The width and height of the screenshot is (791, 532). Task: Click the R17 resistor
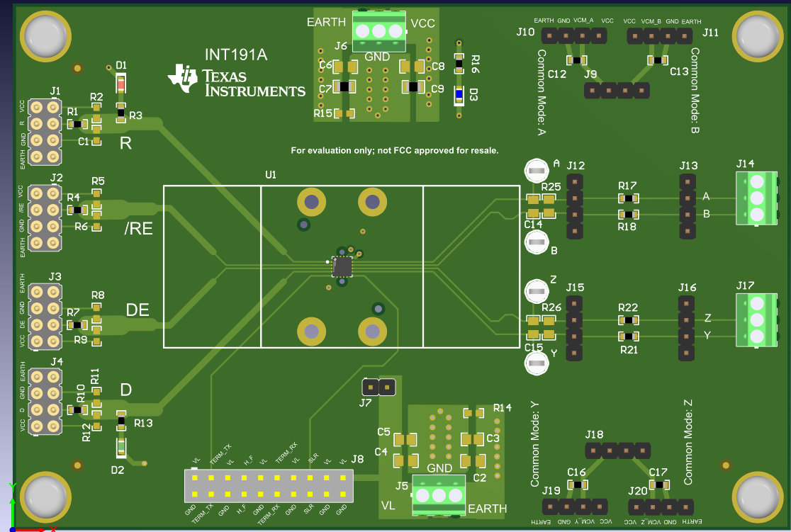click(627, 198)
